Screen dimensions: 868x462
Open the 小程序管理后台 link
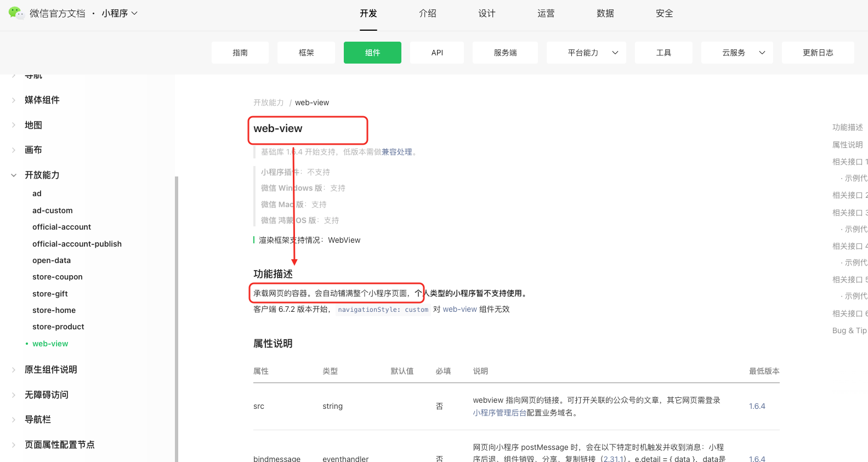click(499, 413)
